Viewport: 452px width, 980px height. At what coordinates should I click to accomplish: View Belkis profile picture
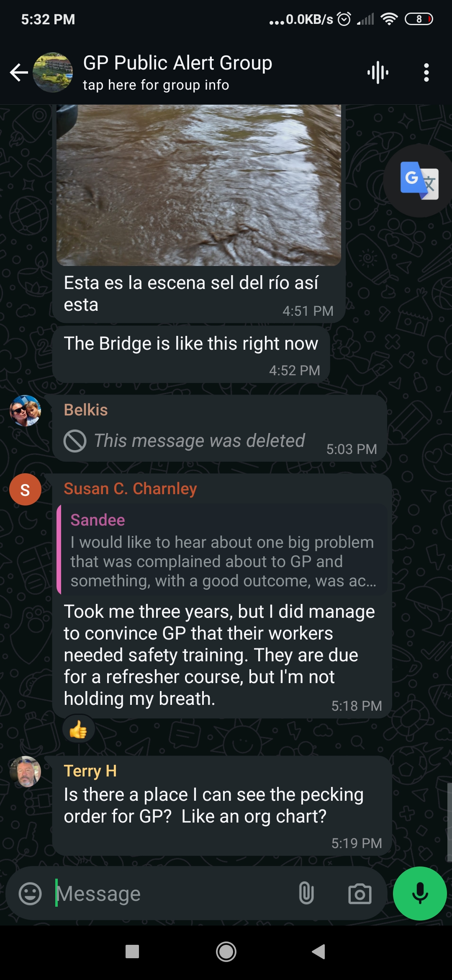[x=26, y=410]
